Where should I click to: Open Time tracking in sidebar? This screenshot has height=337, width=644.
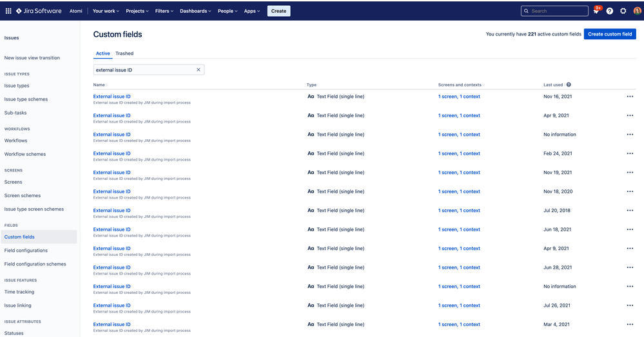pos(19,292)
